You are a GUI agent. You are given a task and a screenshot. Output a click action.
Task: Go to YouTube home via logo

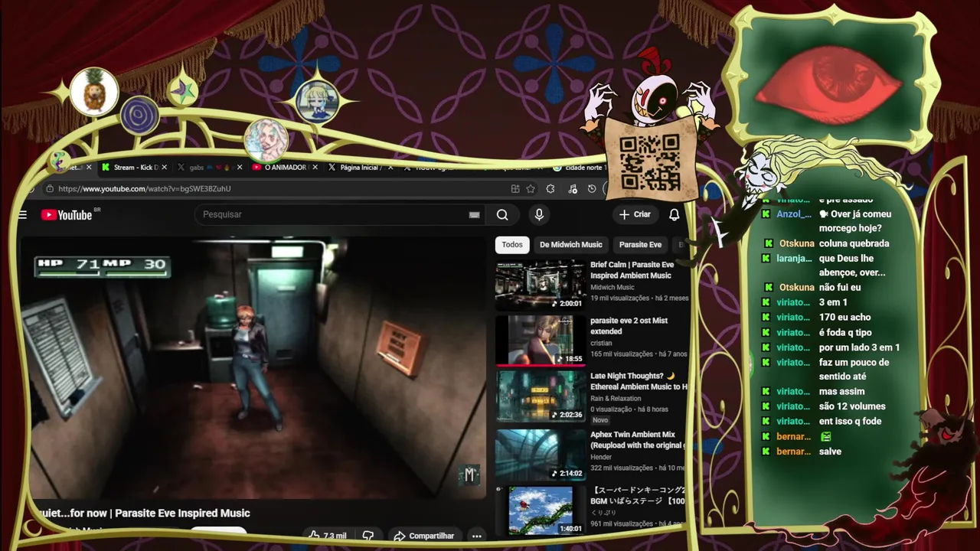pos(67,215)
